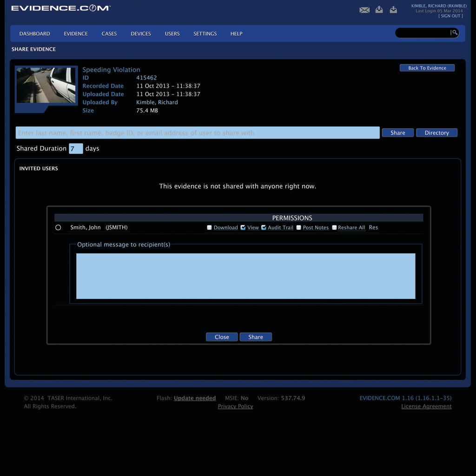
Task: Uncheck the View permission checkbox
Action: [x=243, y=228]
